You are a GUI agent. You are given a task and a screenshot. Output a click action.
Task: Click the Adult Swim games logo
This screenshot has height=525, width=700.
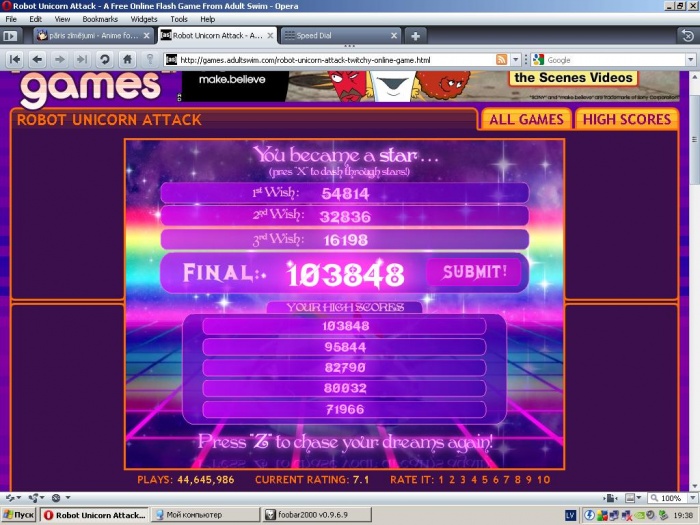tap(90, 88)
